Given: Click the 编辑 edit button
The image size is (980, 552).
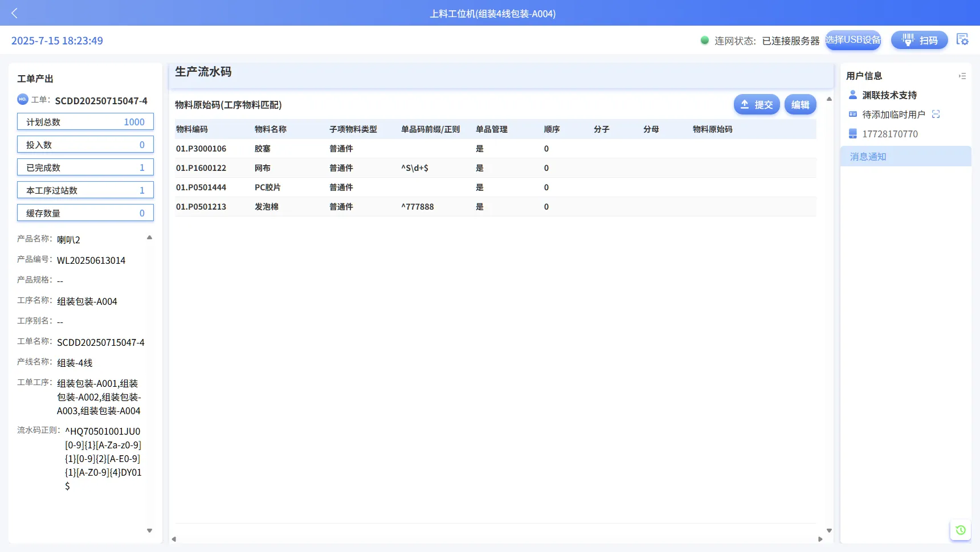Looking at the screenshot, I should click(x=800, y=105).
